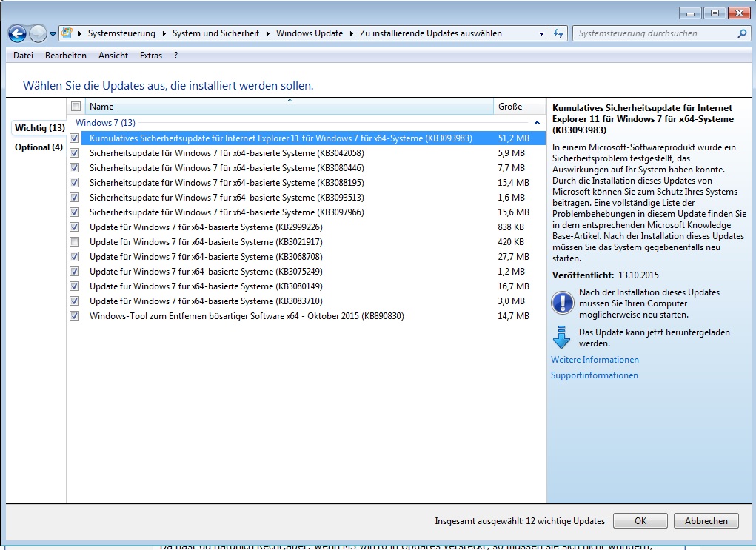The height and width of the screenshot is (550, 756).
Task: Sort by the Name column header
Action: point(290,107)
